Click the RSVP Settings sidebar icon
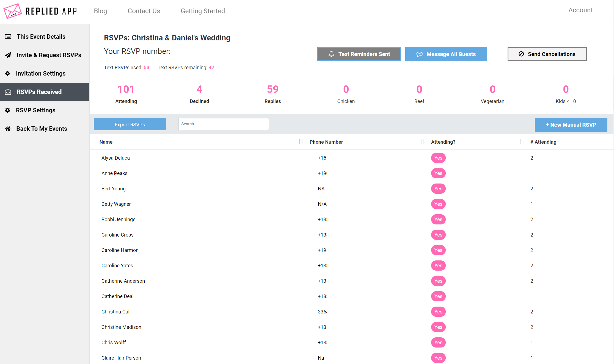614x364 pixels. pos(7,110)
